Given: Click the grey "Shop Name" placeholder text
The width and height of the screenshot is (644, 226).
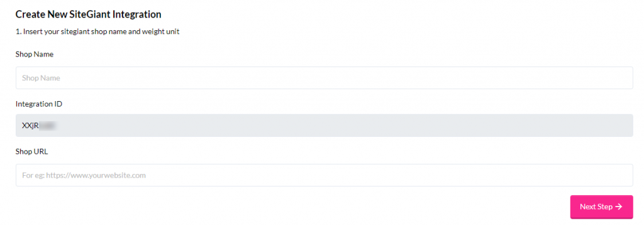Looking at the screenshot, I should 41,78.
